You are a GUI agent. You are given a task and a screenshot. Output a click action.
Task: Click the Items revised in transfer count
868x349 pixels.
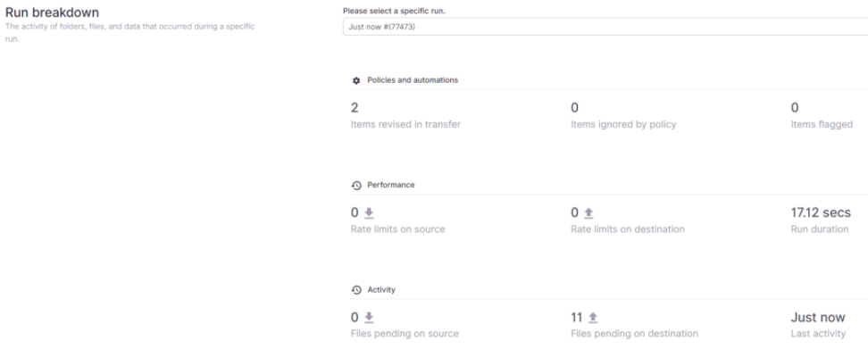(355, 108)
